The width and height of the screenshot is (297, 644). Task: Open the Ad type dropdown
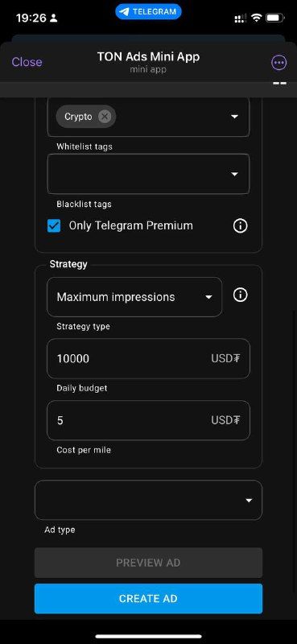[148, 500]
